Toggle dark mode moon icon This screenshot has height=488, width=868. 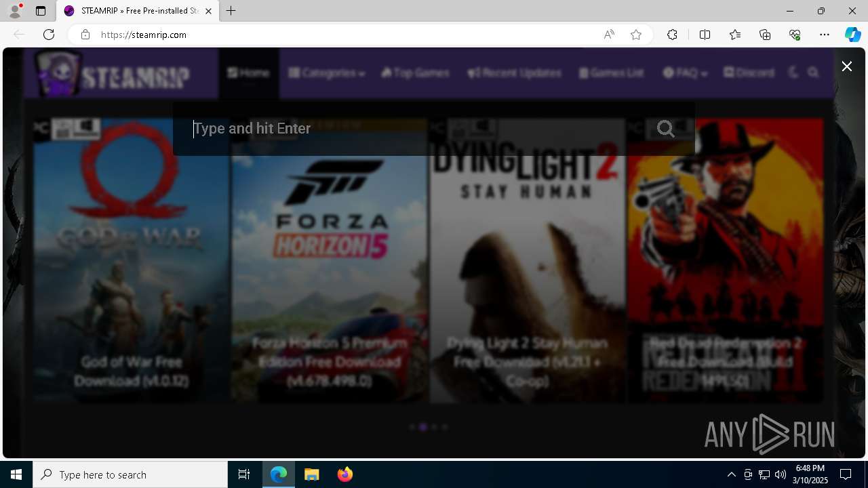tap(795, 73)
